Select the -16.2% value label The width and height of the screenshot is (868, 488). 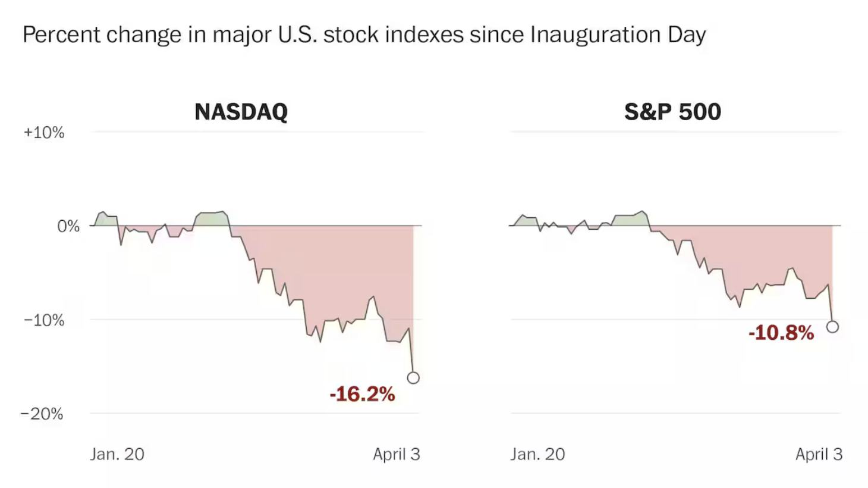point(362,394)
